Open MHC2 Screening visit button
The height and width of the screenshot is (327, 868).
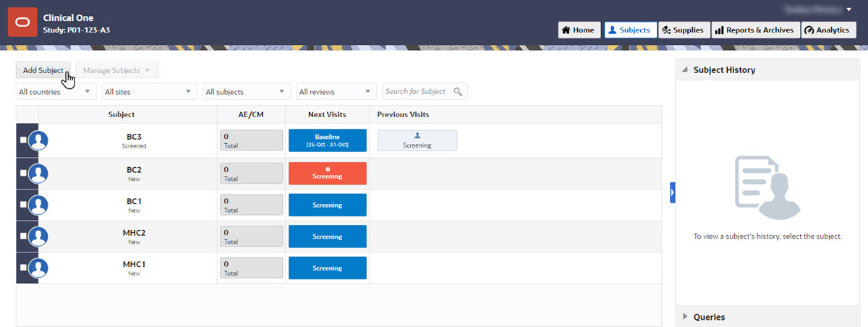[328, 236]
